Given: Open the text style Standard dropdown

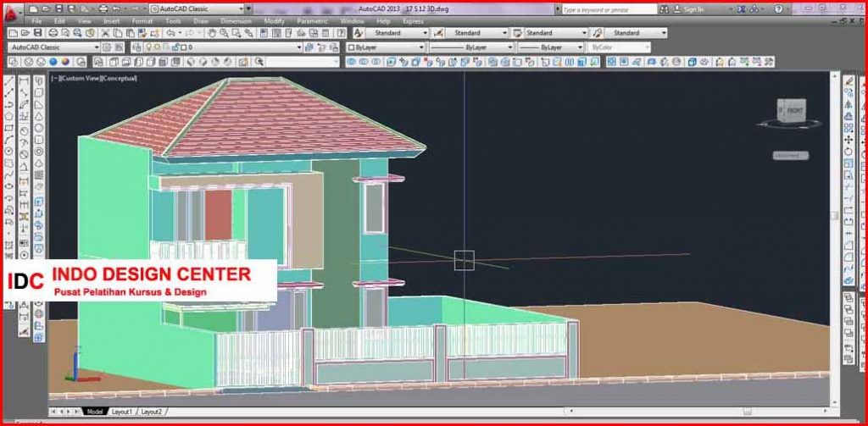Looking at the screenshot, I should click(397, 33).
